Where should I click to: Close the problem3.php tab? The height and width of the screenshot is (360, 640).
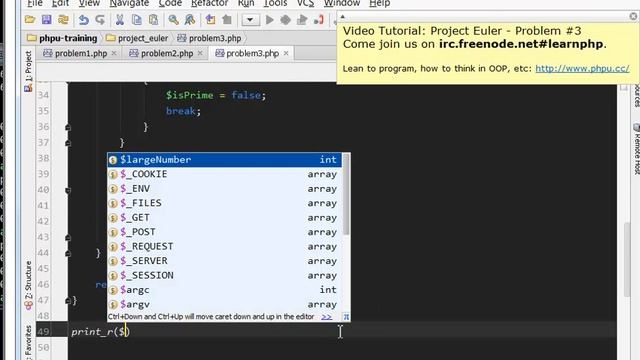tap(286, 53)
